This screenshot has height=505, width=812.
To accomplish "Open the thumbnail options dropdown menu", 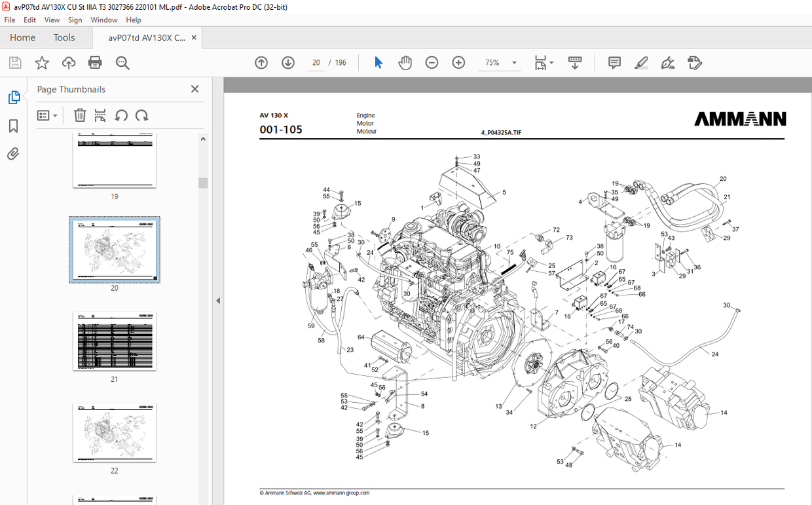I will click(46, 115).
